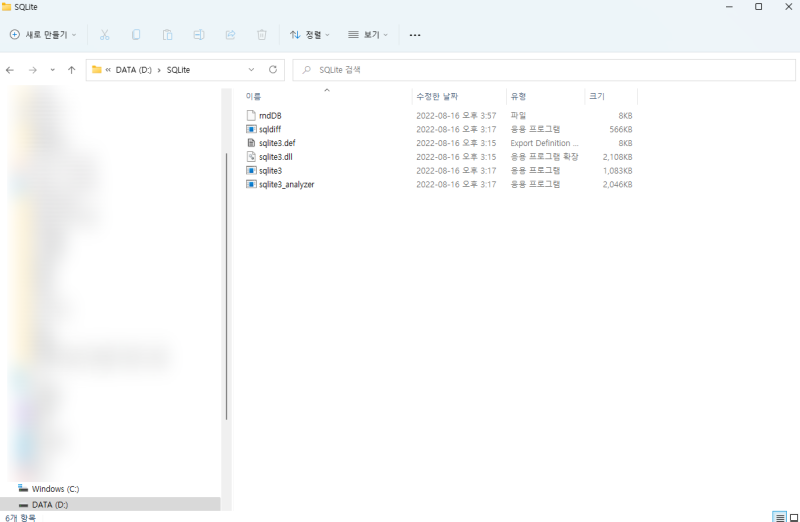Select the sqlite3.dll file icon
The width and height of the screenshot is (800, 522).
click(x=251, y=157)
